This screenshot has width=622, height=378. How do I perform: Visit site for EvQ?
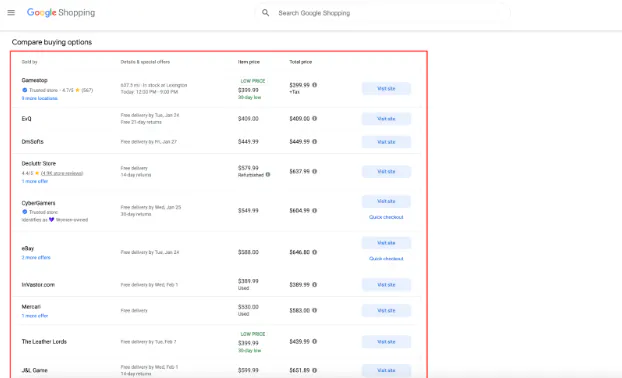click(x=386, y=119)
